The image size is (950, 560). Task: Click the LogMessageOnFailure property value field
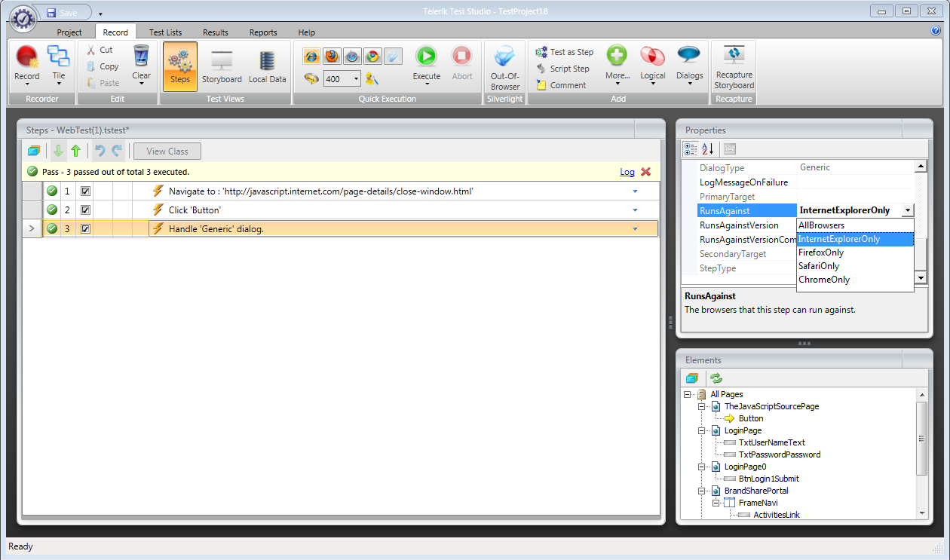pyautogui.click(x=856, y=182)
